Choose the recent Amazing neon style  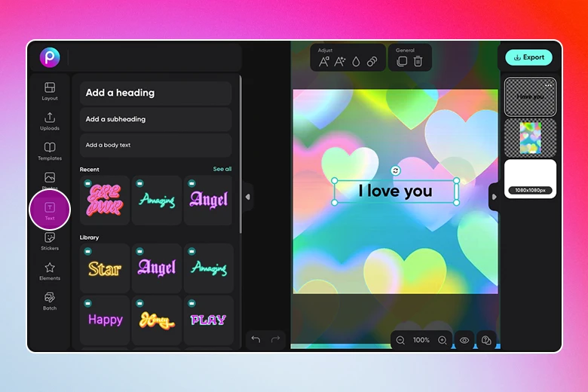157,201
